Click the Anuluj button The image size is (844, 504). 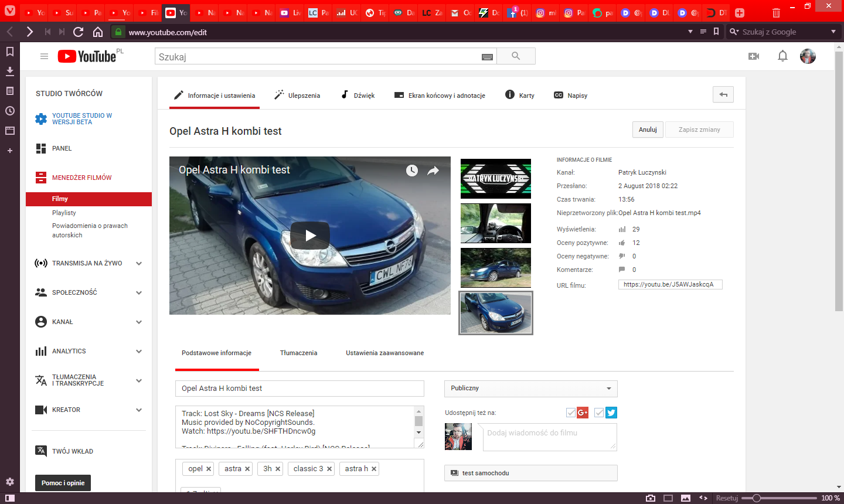648,130
